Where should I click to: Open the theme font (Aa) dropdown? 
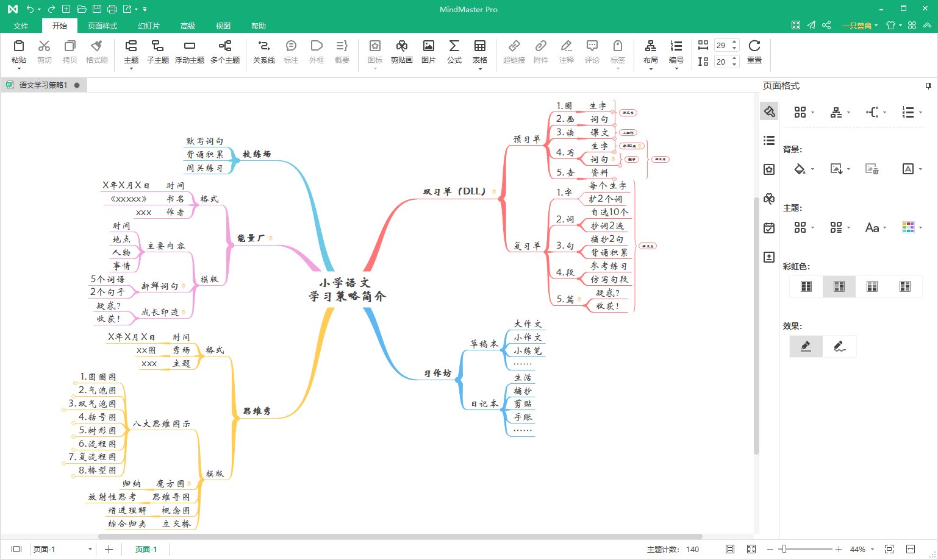click(x=875, y=227)
